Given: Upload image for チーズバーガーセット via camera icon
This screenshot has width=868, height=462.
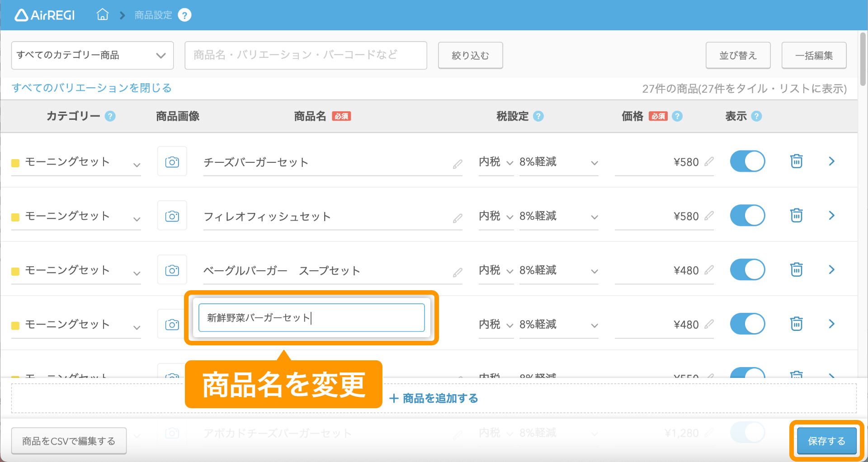Looking at the screenshot, I should coord(172,161).
